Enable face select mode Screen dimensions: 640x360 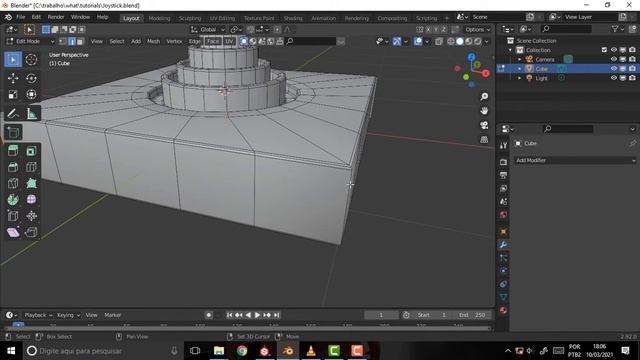(x=80, y=41)
